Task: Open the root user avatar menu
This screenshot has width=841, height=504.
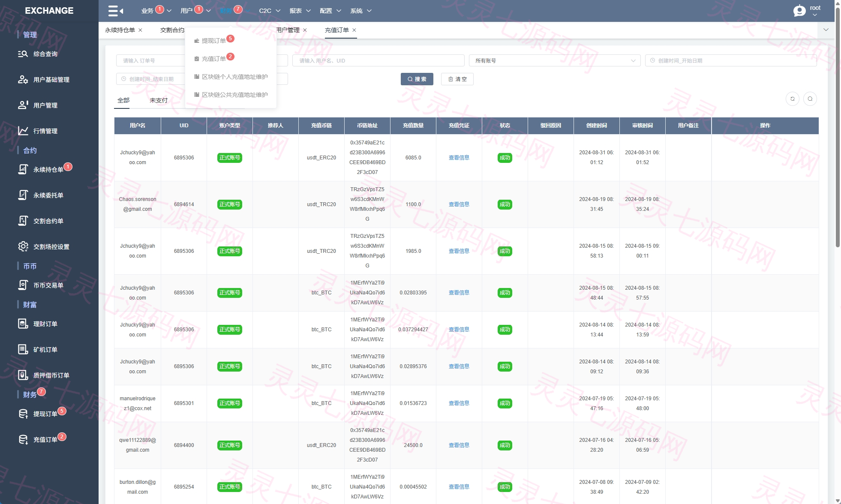Action: (x=807, y=11)
